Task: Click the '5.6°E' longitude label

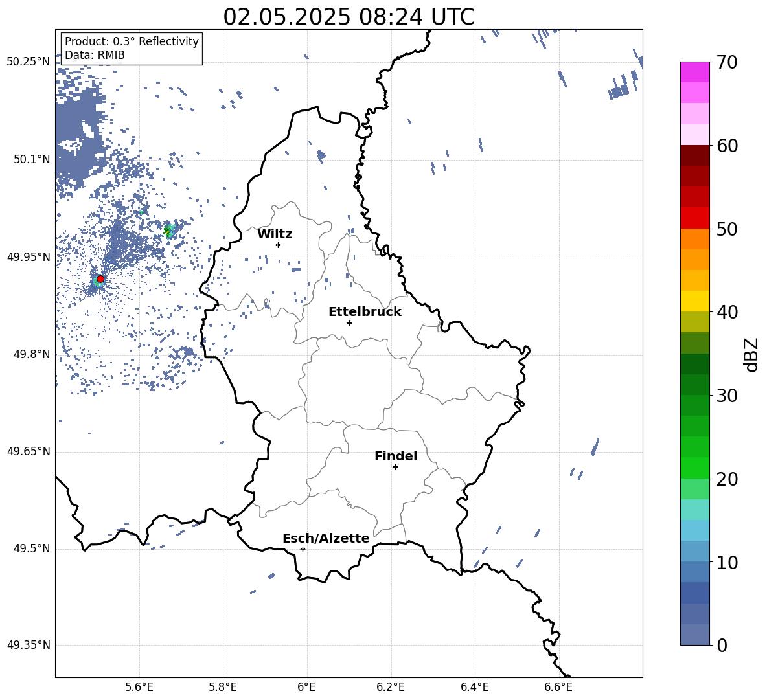Action: 139,687
